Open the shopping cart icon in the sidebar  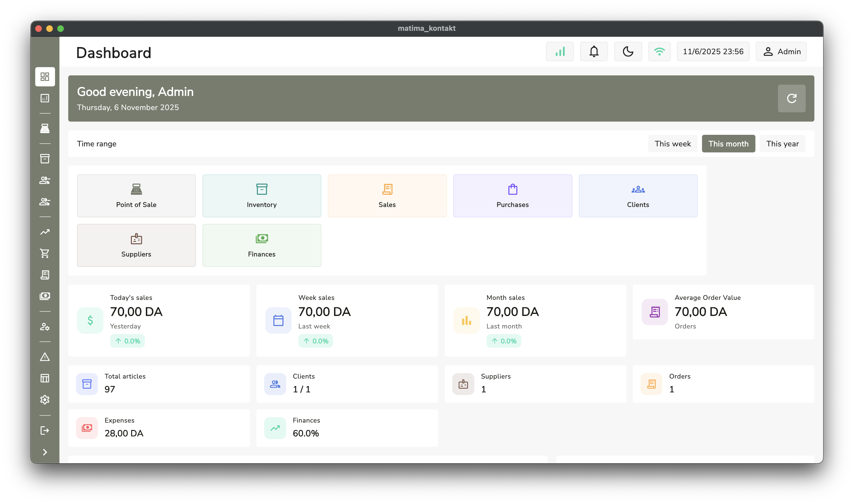45,253
